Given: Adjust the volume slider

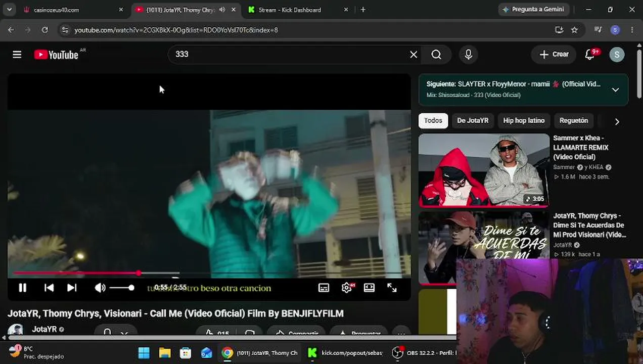Looking at the screenshot, I should tap(122, 288).
